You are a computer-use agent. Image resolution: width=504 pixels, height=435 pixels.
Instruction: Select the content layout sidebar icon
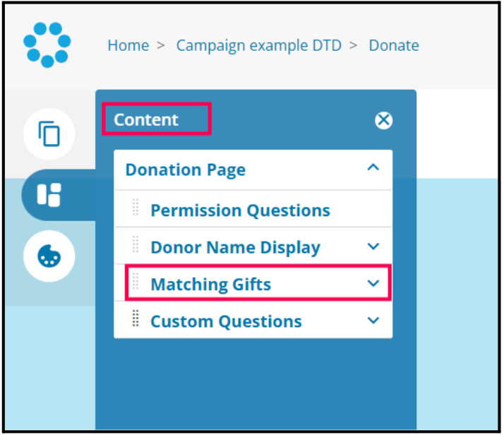pos(49,195)
